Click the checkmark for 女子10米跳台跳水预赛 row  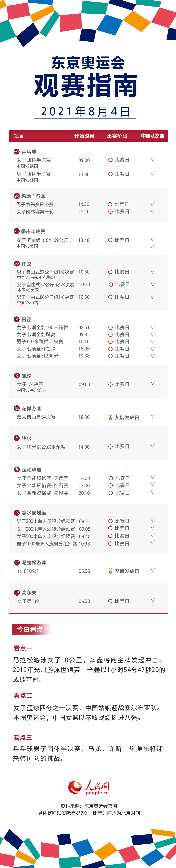click(153, 445)
